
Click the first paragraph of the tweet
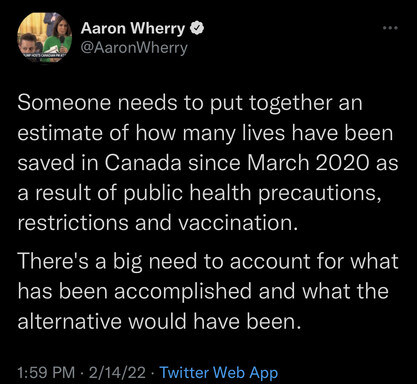click(208, 163)
